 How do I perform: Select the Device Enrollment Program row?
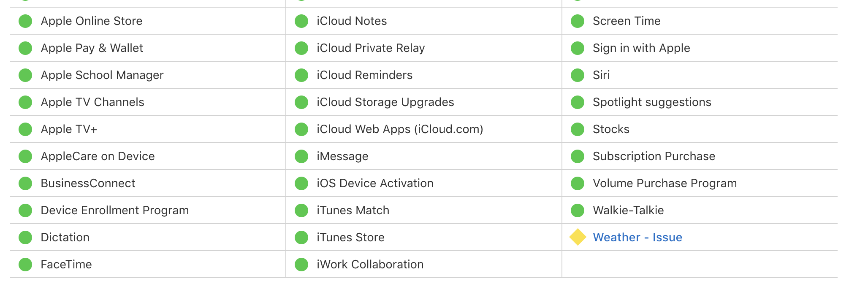[148, 210]
